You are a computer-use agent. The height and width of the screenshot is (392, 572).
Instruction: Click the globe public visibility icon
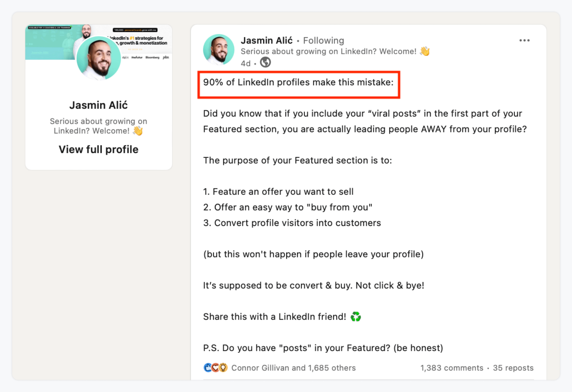pyautogui.click(x=265, y=63)
